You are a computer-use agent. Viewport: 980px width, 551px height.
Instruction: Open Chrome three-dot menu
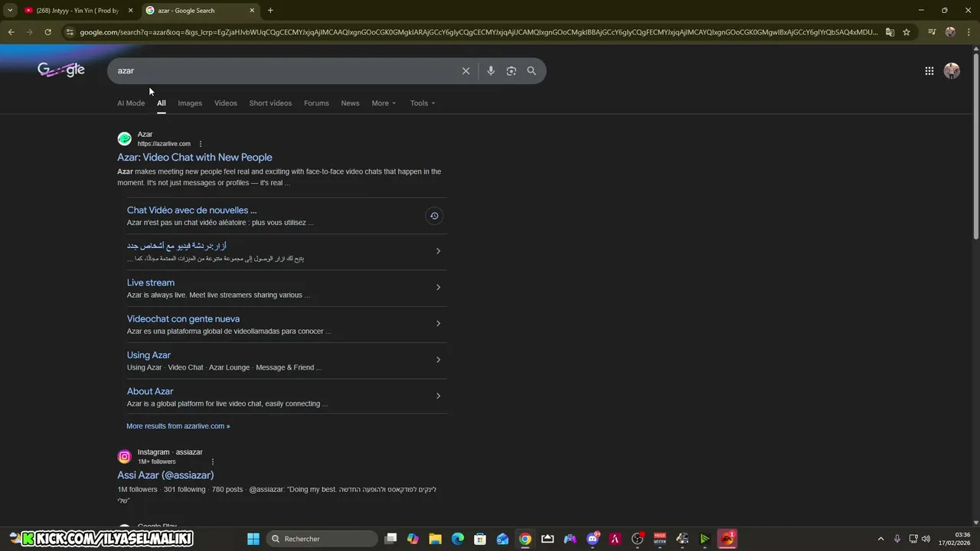click(968, 32)
